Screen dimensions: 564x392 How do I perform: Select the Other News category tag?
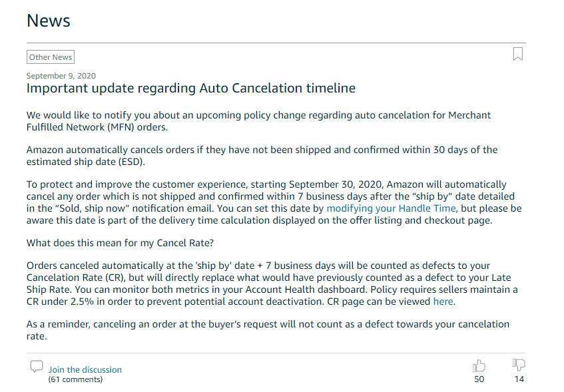[x=51, y=57]
